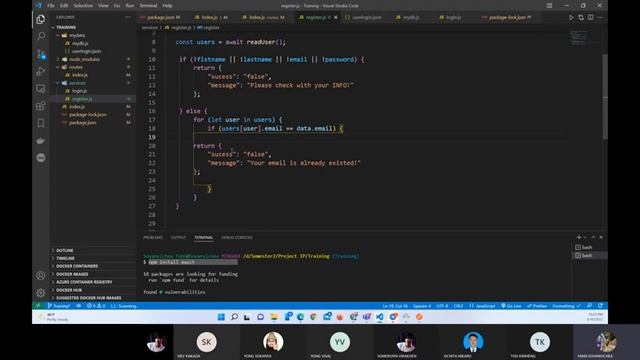Open the Source Control view
The height and width of the screenshot is (360, 640).
[x=40, y=54]
